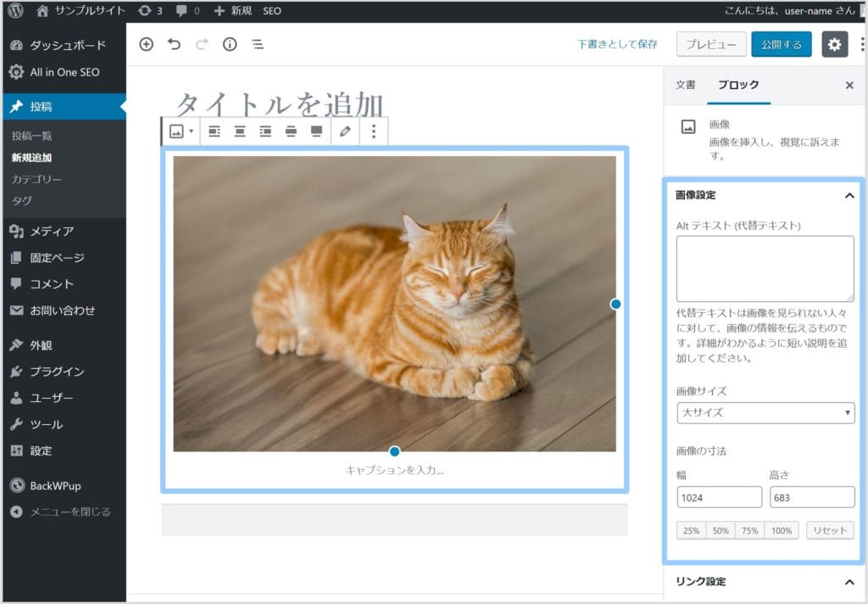Viewport: 868px width, 604px height.
Task: Open the content structure info icon
Action: [230, 45]
